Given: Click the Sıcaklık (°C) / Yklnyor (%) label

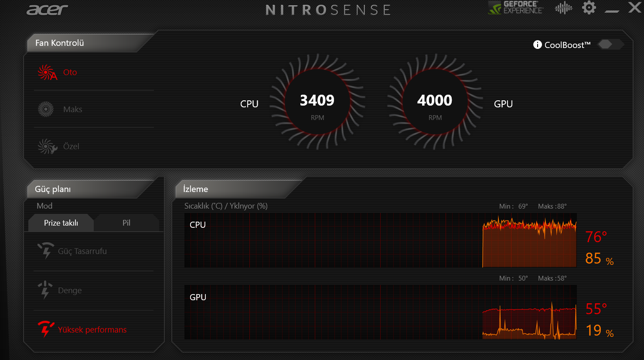Looking at the screenshot, I should [x=226, y=206].
